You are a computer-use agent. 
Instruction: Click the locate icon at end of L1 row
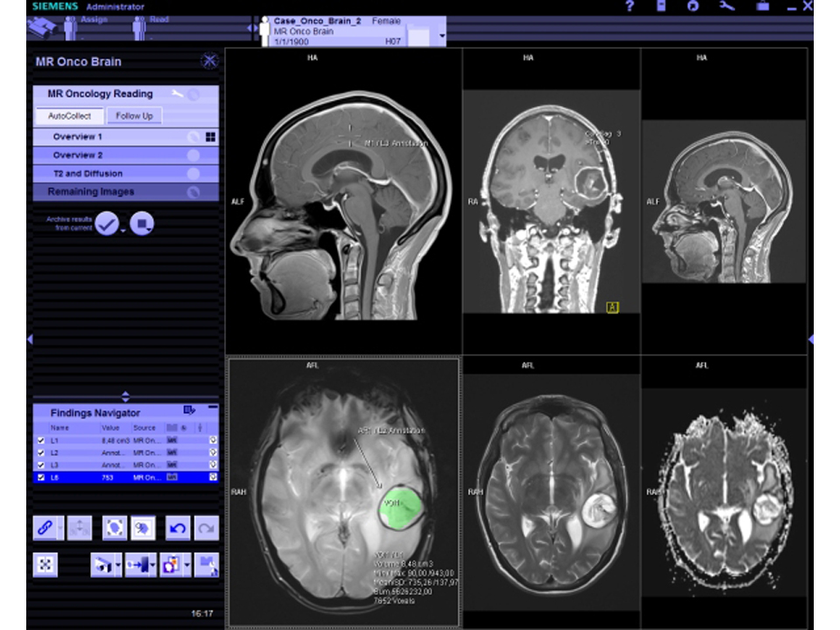[213, 440]
